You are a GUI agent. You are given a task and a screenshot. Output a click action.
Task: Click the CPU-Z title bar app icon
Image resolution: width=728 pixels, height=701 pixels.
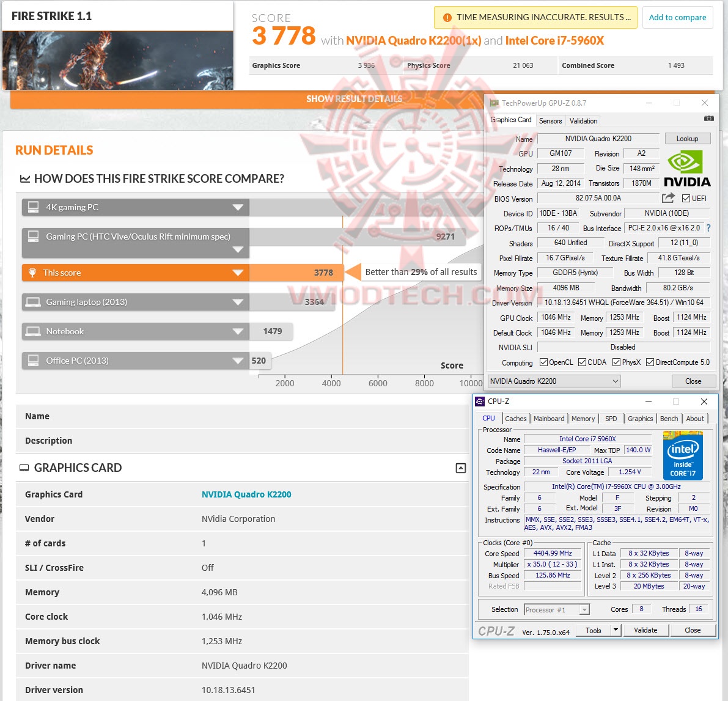click(480, 402)
